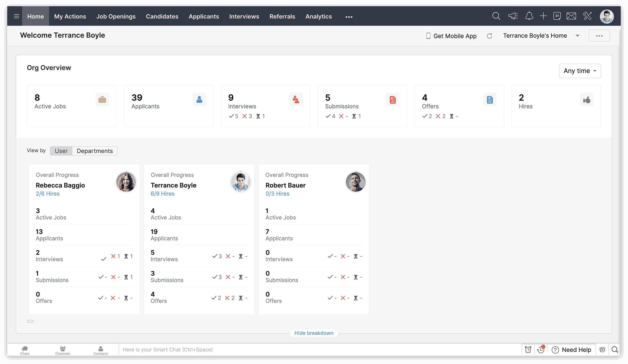This screenshot has width=628, height=364.
Task: Open the search icon in the top bar
Action: pos(496,16)
